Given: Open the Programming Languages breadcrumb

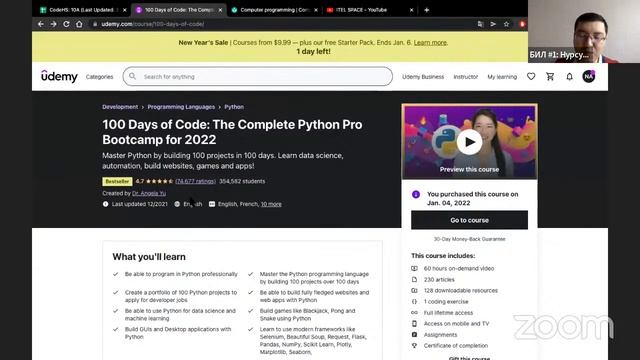Looking at the screenshot, I should click(x=181, y=107).
